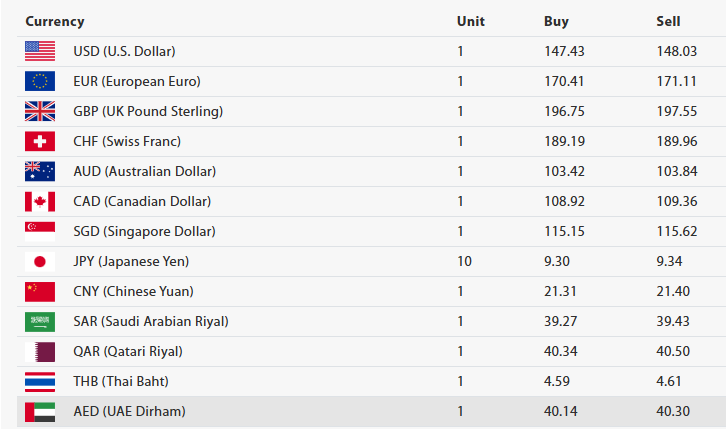
Task: Click the Sell column header
Action: click(668, 21)
